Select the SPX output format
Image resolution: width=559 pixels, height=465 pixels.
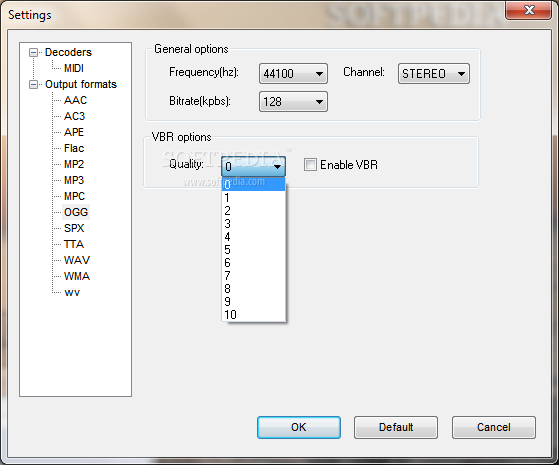pos(74,228)
